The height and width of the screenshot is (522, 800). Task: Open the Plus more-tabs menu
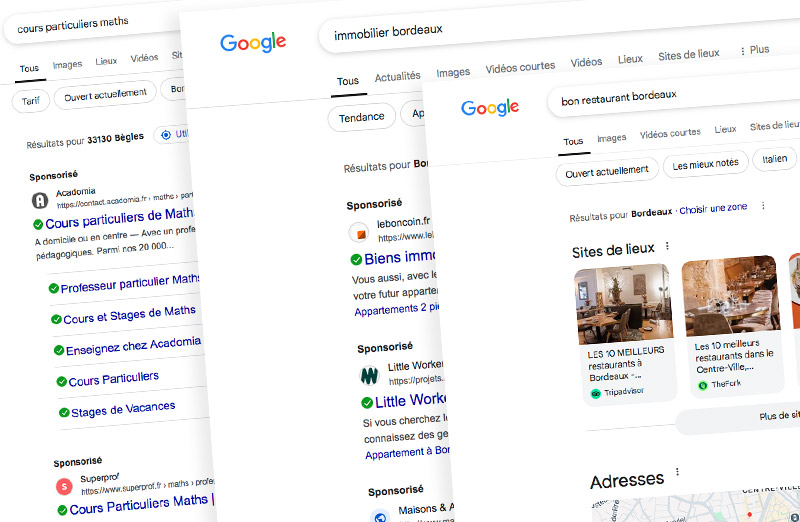tap(754, 50)
